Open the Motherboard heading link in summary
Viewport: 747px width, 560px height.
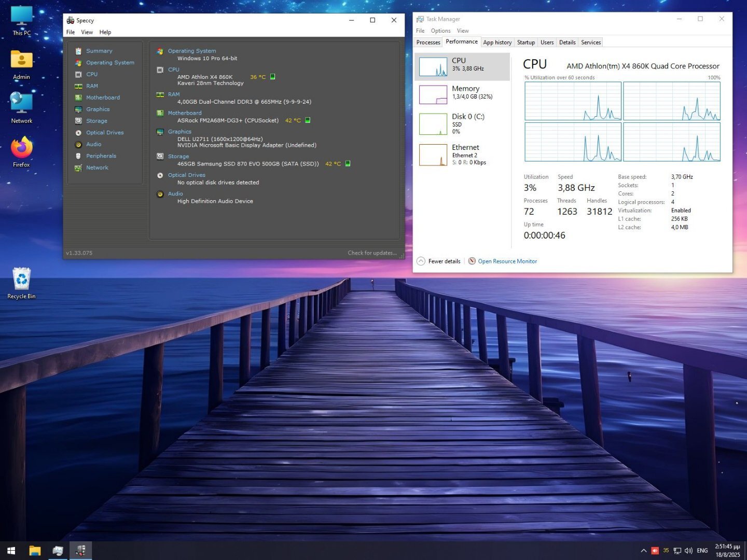click(x=185, y=113)
